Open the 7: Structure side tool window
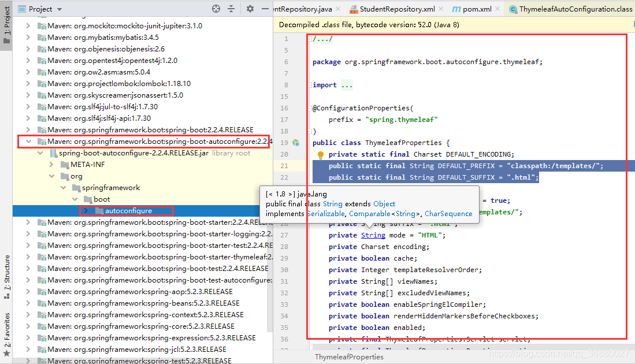 pyautogui.click(x=6, y=277)
